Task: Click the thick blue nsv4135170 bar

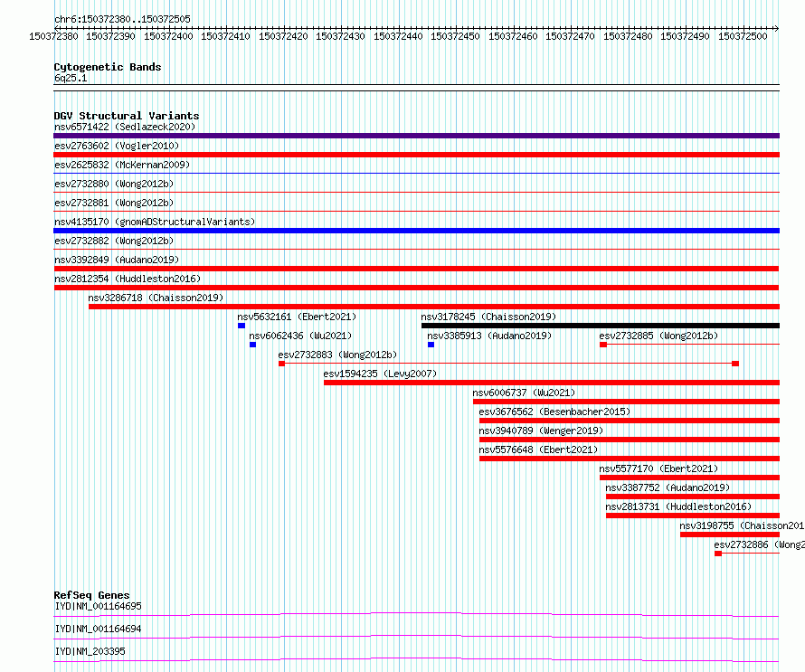Action: pyautogui.click(x=416, y=231)
